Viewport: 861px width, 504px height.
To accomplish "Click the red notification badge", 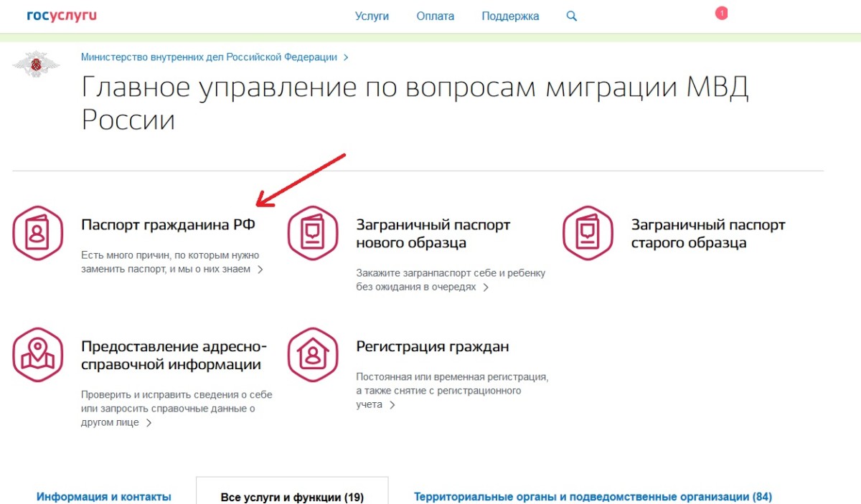I will pyautogui.click(x=721, y=13).
